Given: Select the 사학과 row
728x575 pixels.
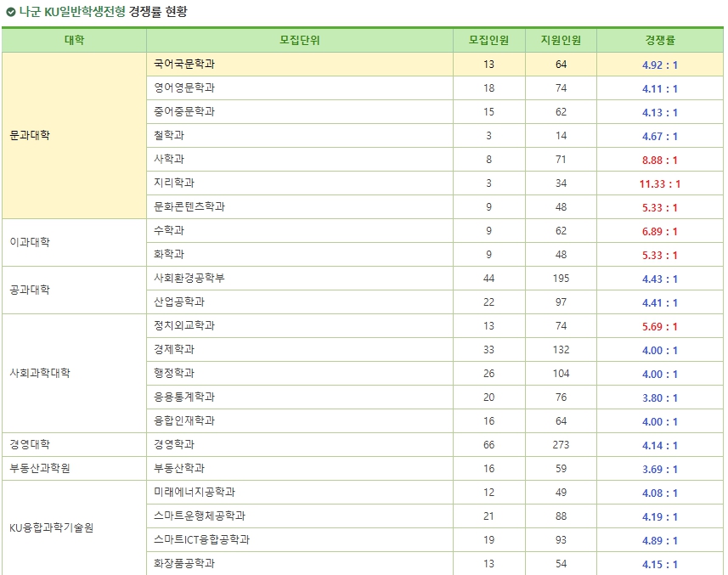Looking at the screenshot, I should pos(435,160).
